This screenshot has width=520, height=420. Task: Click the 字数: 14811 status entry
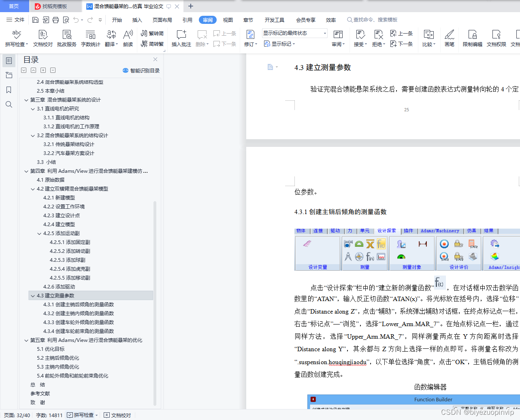[x=49, y=415]
